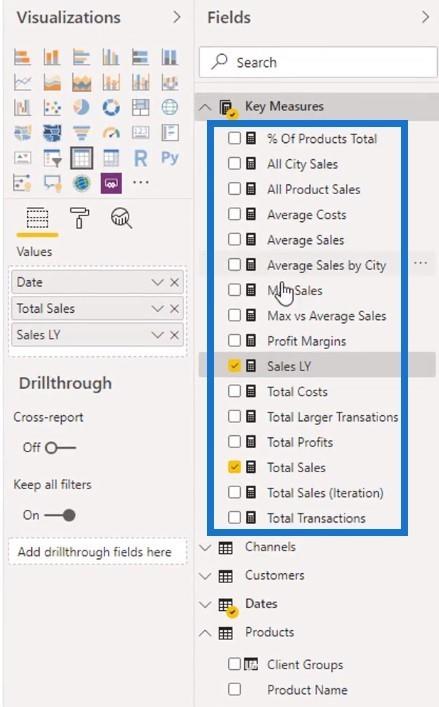Image resolution: width=439 pixels, height=707 pixels.
Task: Select the Table visualization icon
Action: (x=82, y=158)
